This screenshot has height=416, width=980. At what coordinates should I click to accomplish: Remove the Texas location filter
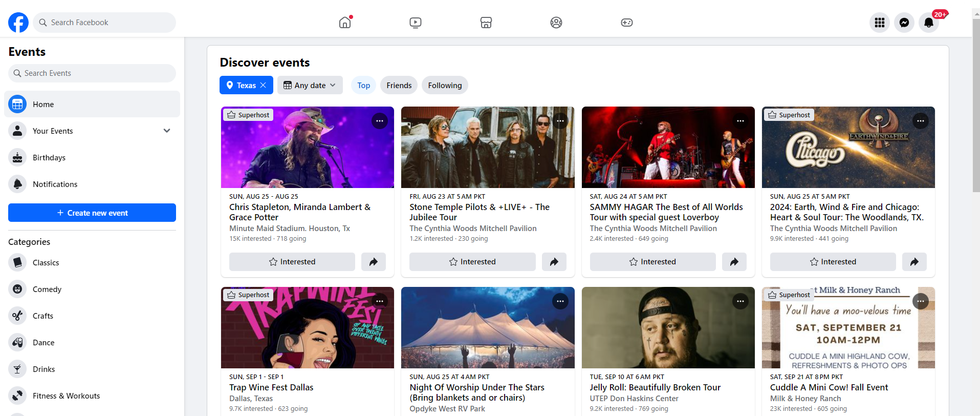point(263,85)
